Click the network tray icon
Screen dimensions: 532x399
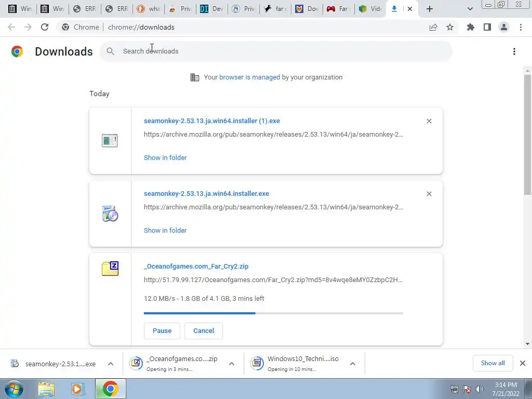point(455,389)
